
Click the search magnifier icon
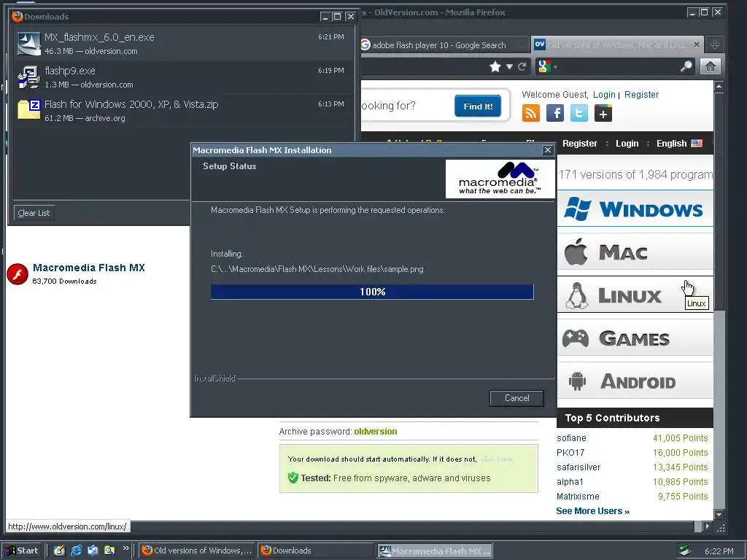click(x=686, y=66)
